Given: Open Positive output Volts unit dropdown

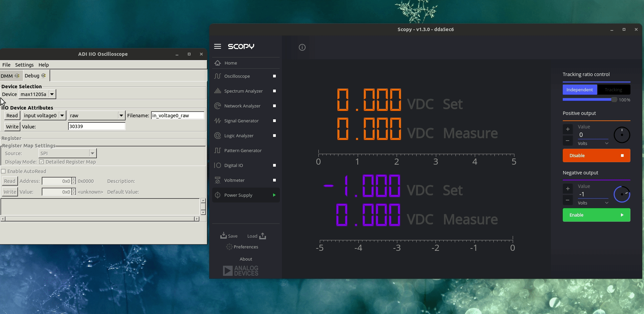Looking at the screenshot, I should click(x=593, y=144).
